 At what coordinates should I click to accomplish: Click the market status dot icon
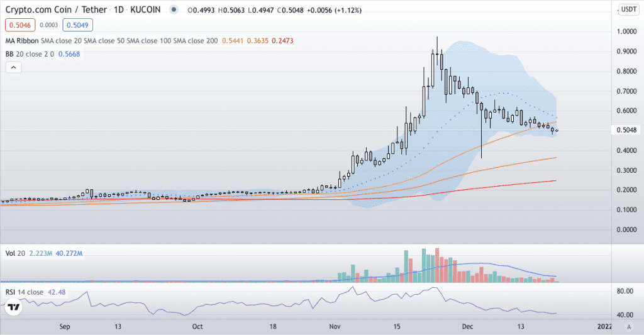click(174, 9)
